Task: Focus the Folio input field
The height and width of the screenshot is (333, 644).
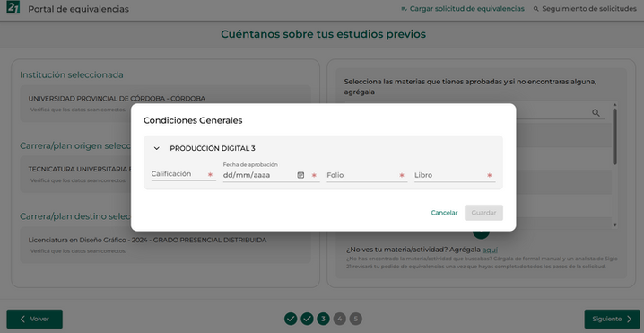Action: (367, 175)
